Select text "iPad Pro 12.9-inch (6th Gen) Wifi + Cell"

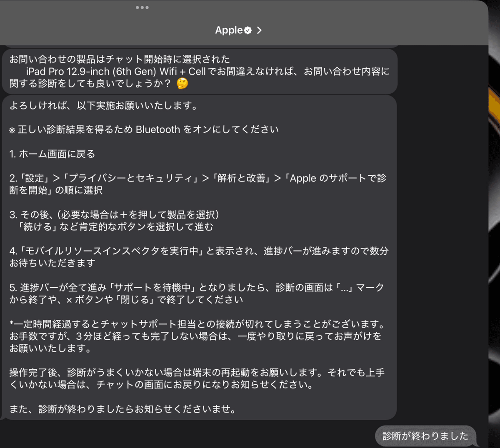(116, 71)
